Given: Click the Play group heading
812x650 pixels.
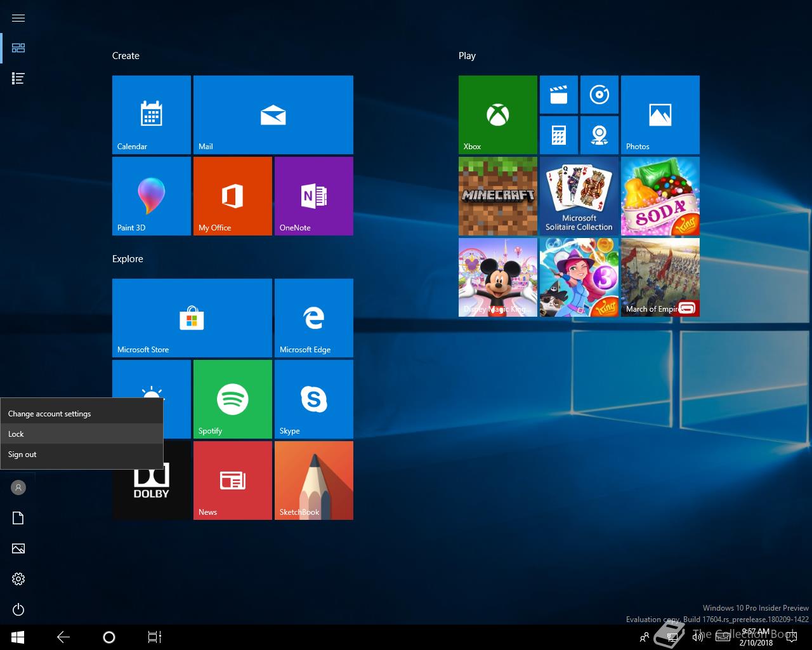Looking at the screenshot, I should [467, 56].
